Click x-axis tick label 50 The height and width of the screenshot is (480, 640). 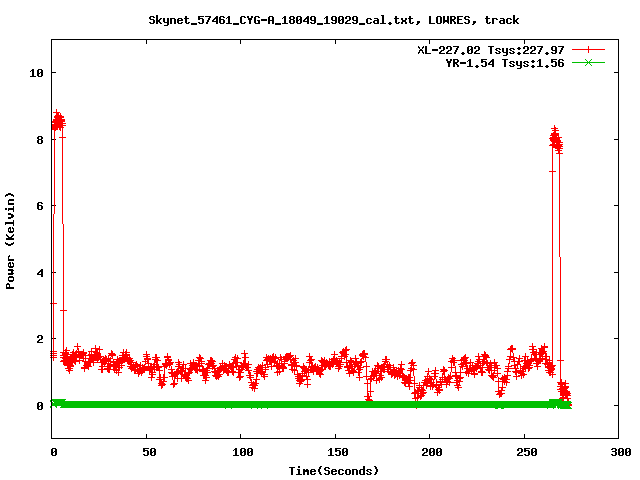tap(149, 452)
